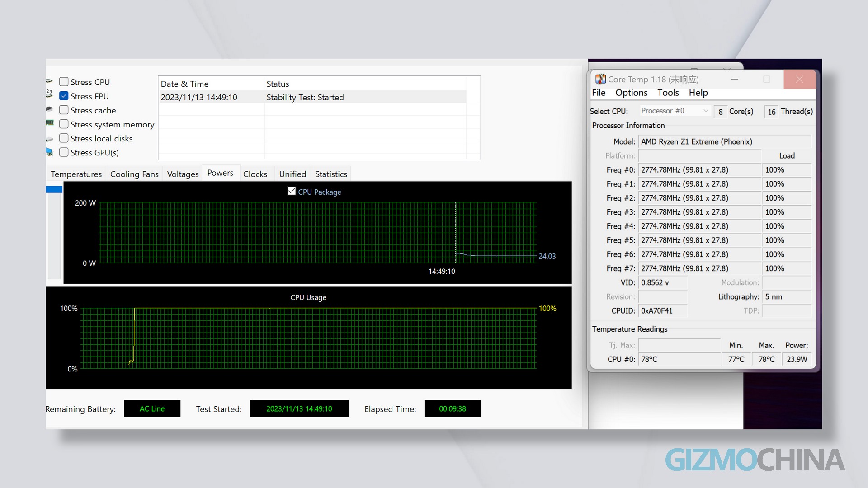
Task: Switch to the Statistics tab
Action: pyautogui.click(x=330, y=174)
